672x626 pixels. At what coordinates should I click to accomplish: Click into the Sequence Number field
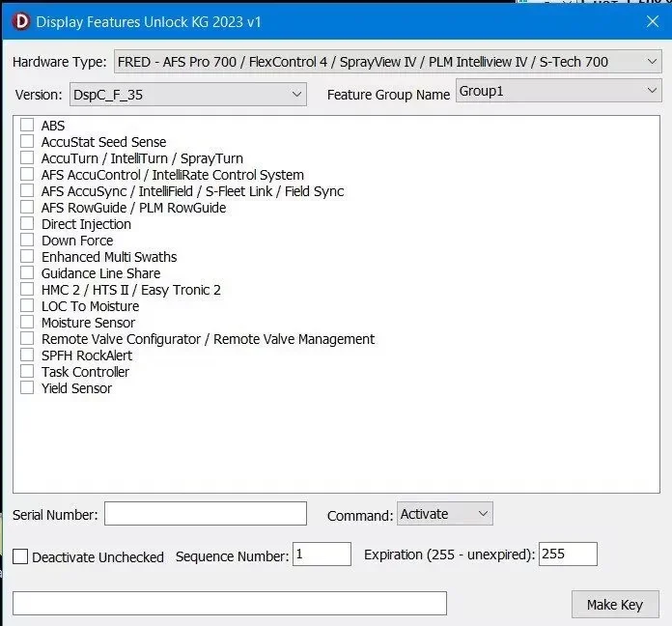click(322, 554)
